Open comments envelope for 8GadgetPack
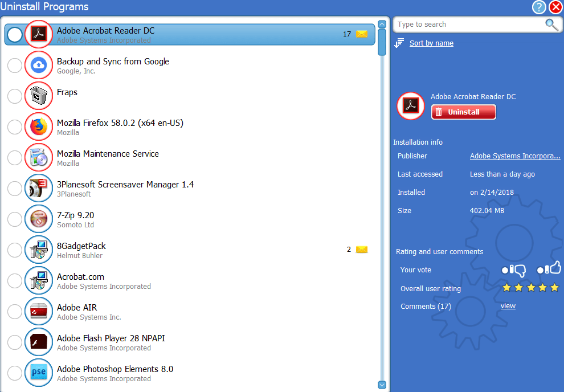This screenshot has height=392, width=564. 362,250
